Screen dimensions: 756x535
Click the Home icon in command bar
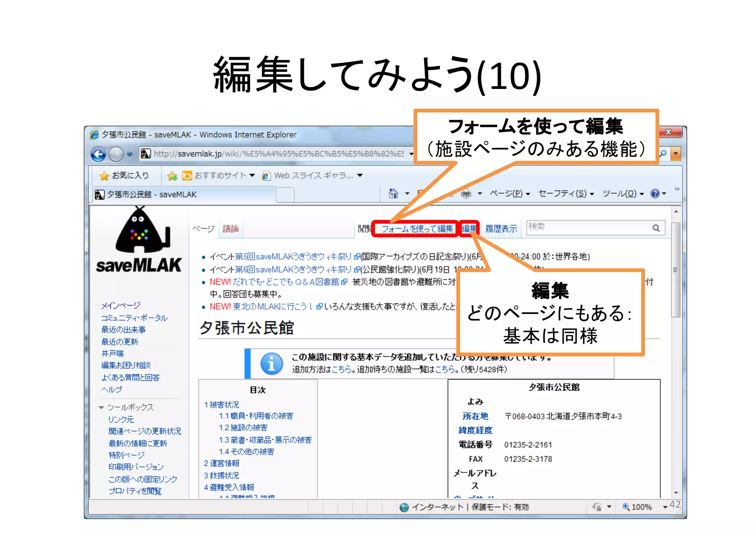pos(394,193)
